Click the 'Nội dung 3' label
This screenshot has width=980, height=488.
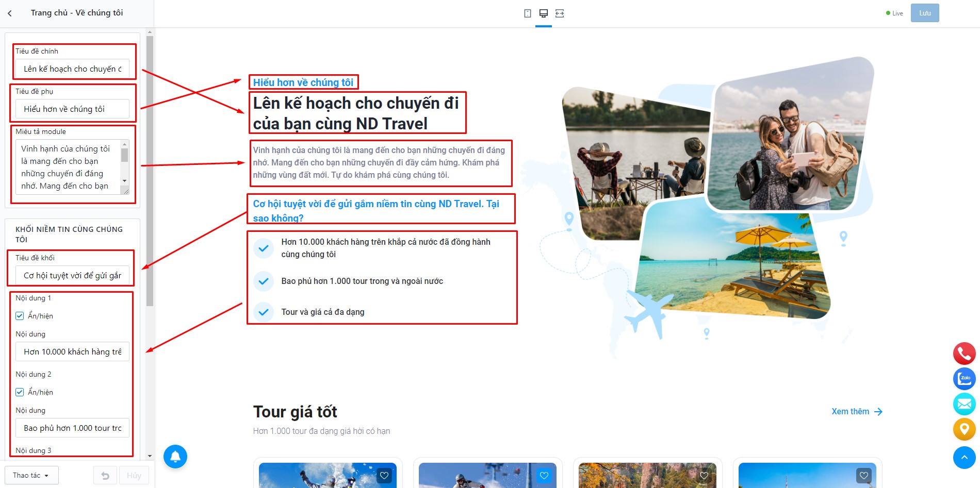click(x=34, y=450)
